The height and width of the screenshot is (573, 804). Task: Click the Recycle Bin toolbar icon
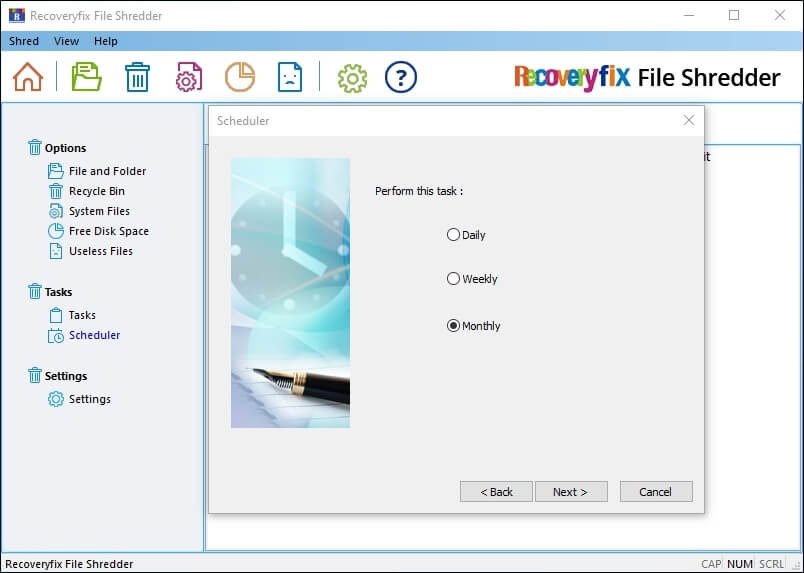tap(137, 77)
